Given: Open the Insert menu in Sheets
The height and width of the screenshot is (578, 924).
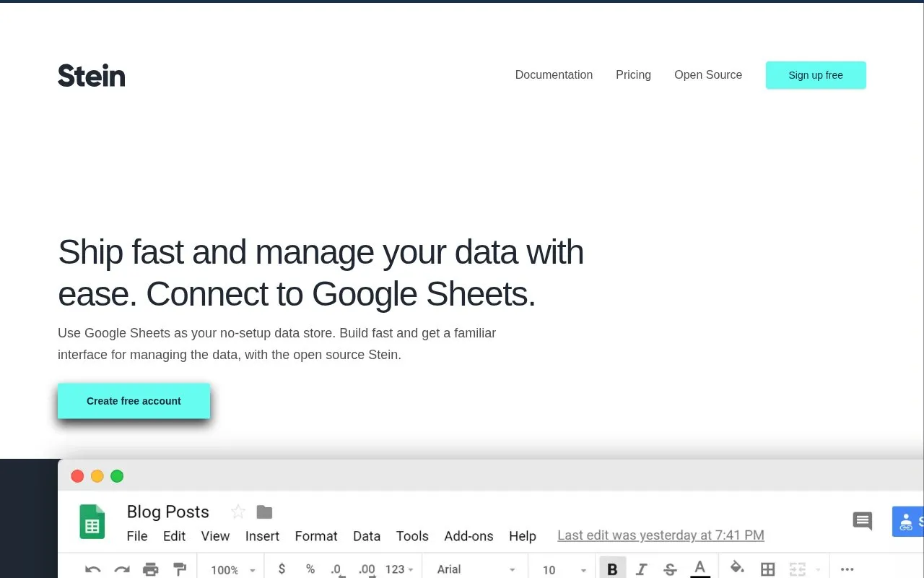Looking at the screenshot, I should click(262, 536).
